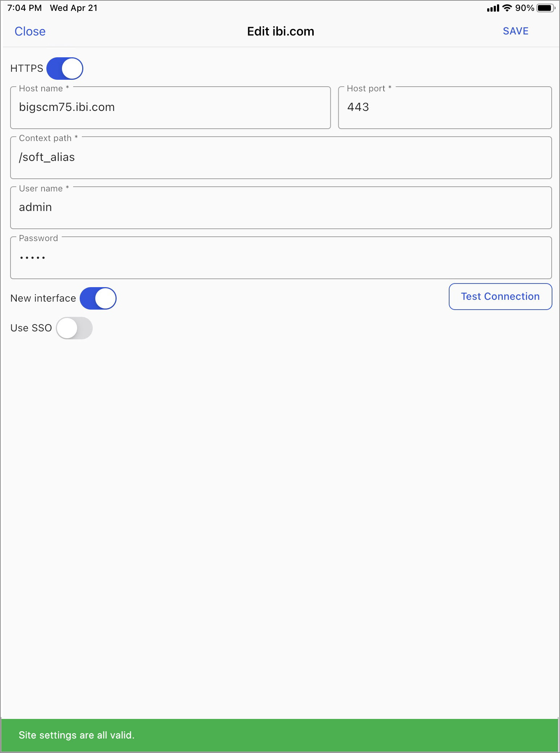560x753 pixels.
Task: Select the User name admin field
Action: click(281, 208)
